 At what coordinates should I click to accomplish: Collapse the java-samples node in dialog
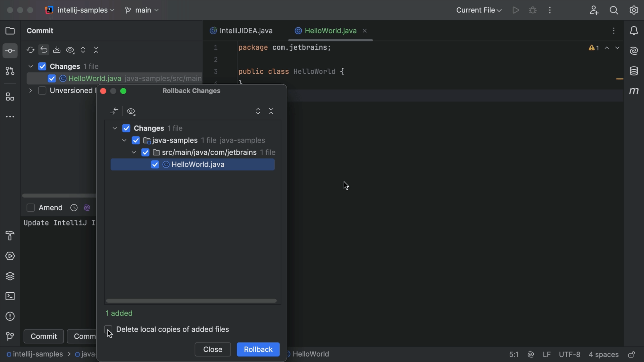coord(124,140)
